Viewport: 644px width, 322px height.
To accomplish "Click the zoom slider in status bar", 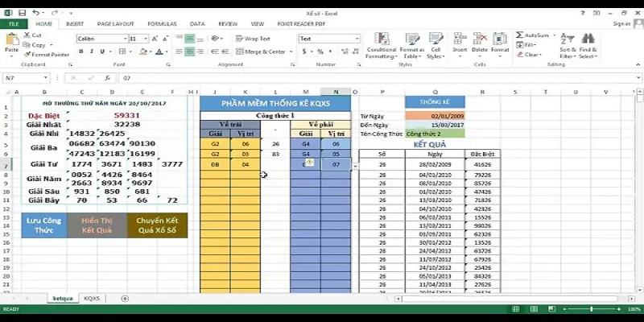I will click(592, 309).
